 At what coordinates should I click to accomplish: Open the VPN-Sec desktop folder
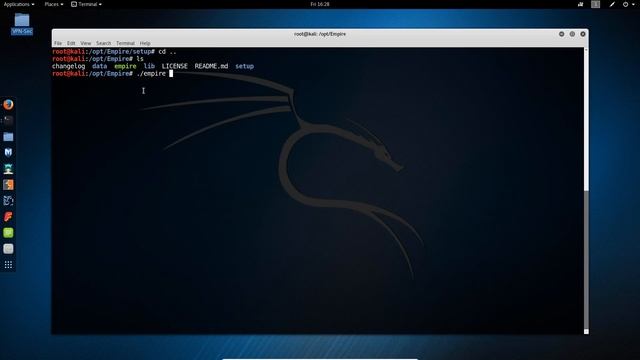click(x=22, y=23)
